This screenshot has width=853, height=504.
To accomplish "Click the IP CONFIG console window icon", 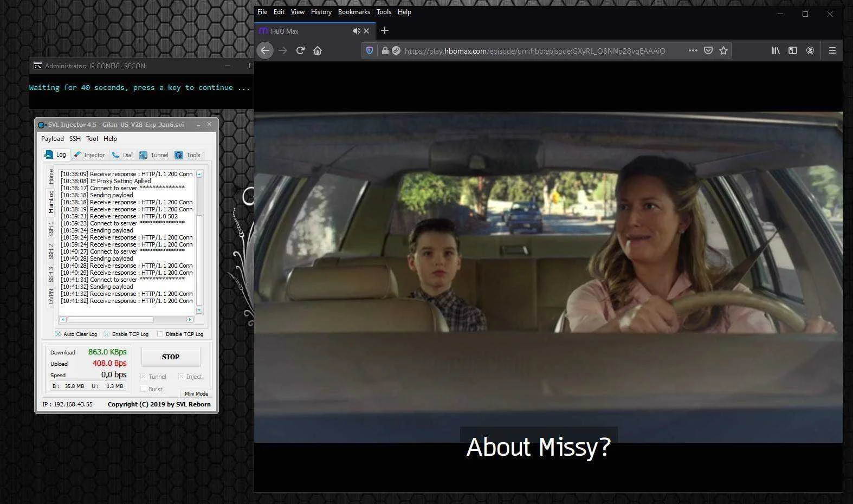I will pos(37,66).
